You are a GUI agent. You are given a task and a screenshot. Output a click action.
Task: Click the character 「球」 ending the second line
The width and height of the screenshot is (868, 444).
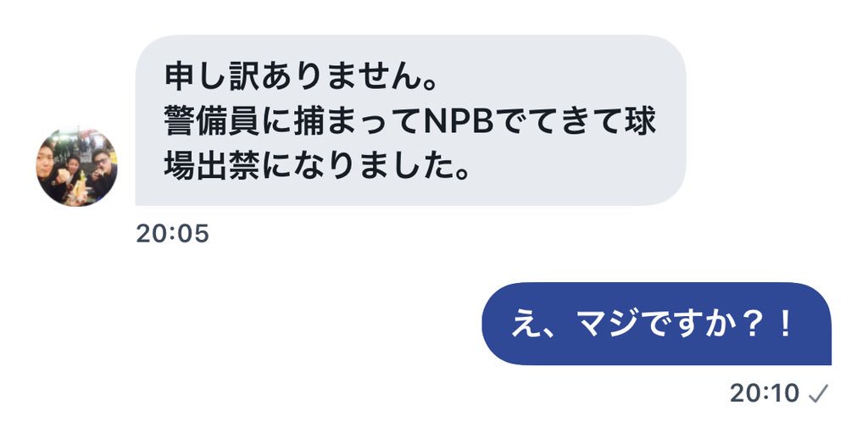[641, 121]
